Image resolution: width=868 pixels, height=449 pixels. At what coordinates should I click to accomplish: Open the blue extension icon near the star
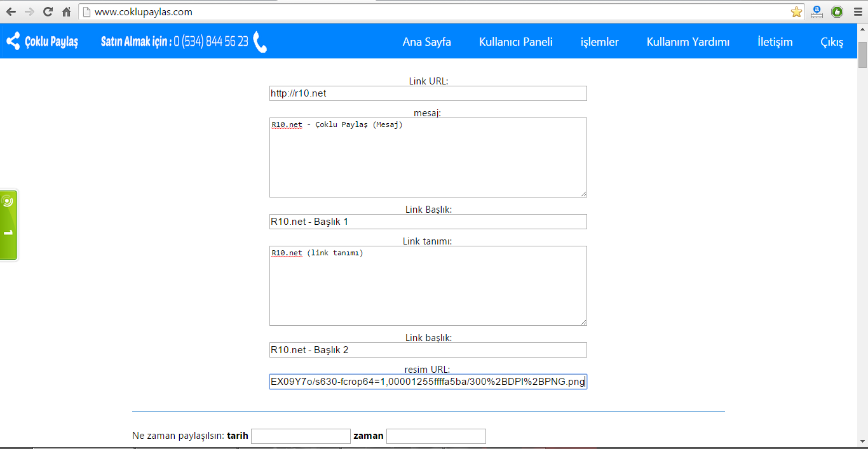pos(817,11)
